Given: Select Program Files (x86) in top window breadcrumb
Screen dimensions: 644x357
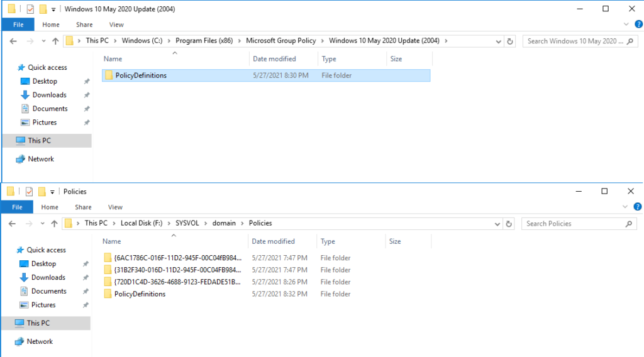Looking at the screenshot, I should click(204, 41).
